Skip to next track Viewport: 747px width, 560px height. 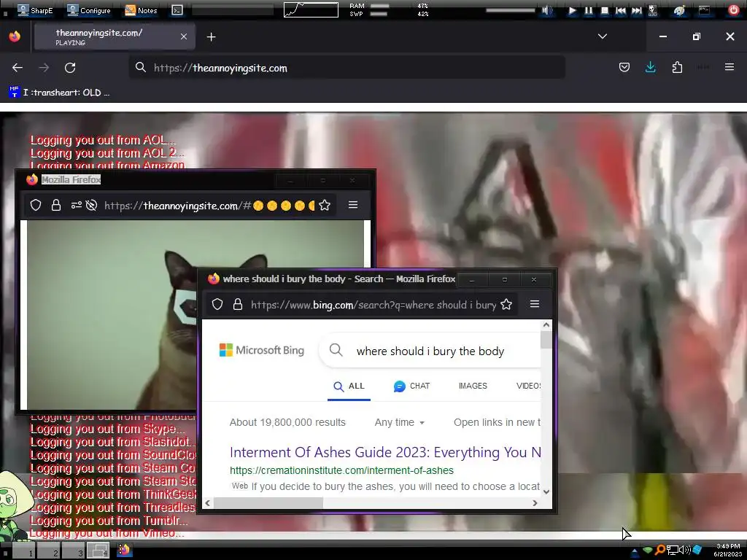(x=636, y=10)
